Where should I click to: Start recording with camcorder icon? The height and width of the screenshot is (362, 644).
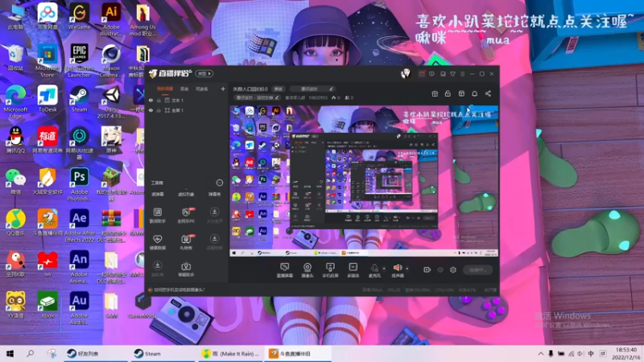pyautogui.click(x=427, y=269)
